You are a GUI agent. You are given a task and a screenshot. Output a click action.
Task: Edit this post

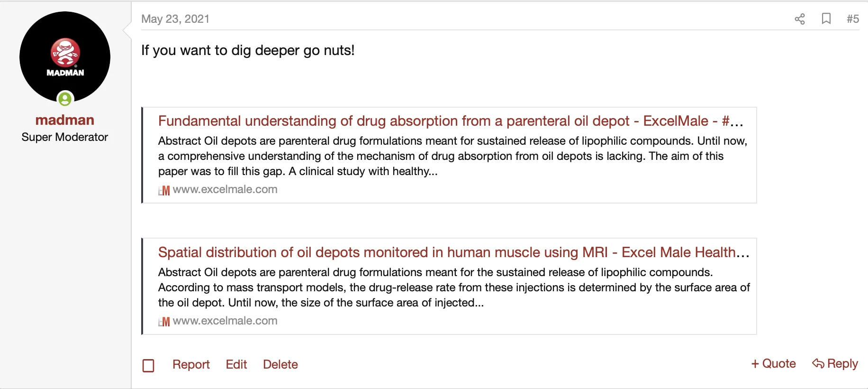point(236,364)
